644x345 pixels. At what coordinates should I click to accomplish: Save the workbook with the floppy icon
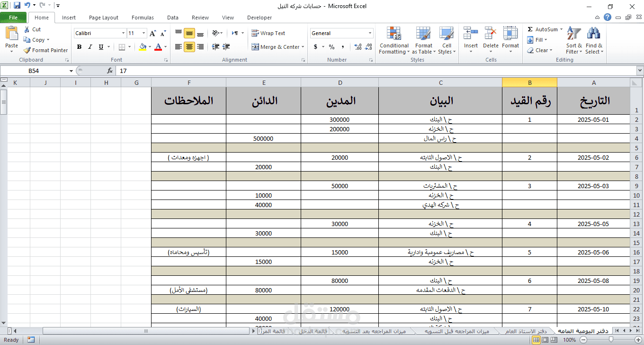pos(17,6)
